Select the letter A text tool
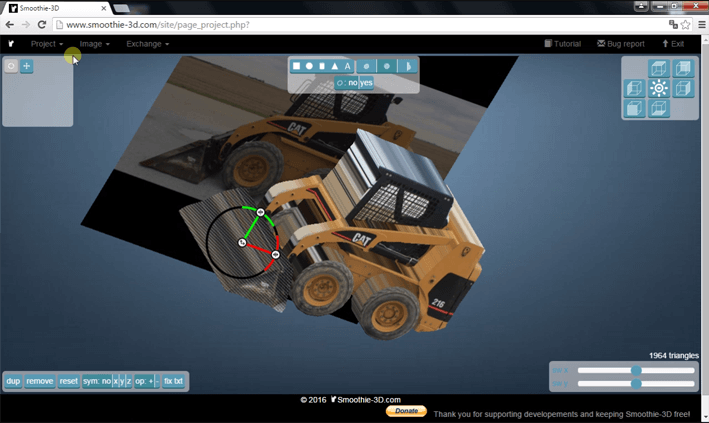The image size is (709, 423). click(347, 66)
